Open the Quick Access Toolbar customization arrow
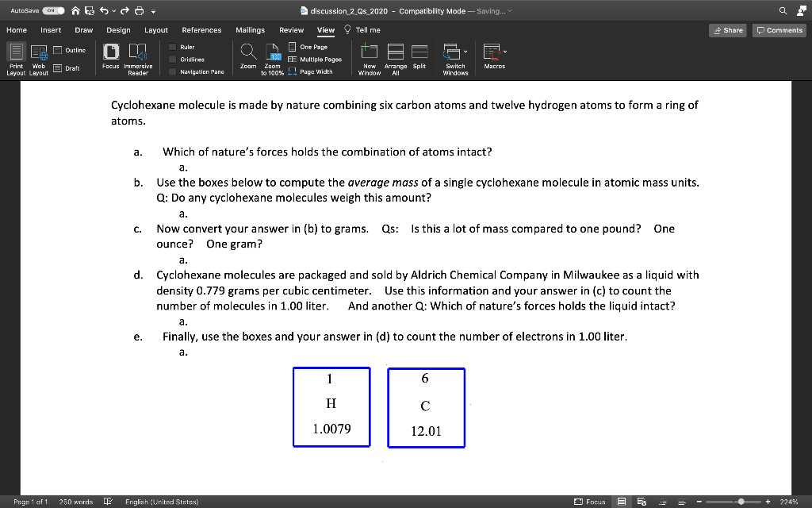 tap(153, 11)
